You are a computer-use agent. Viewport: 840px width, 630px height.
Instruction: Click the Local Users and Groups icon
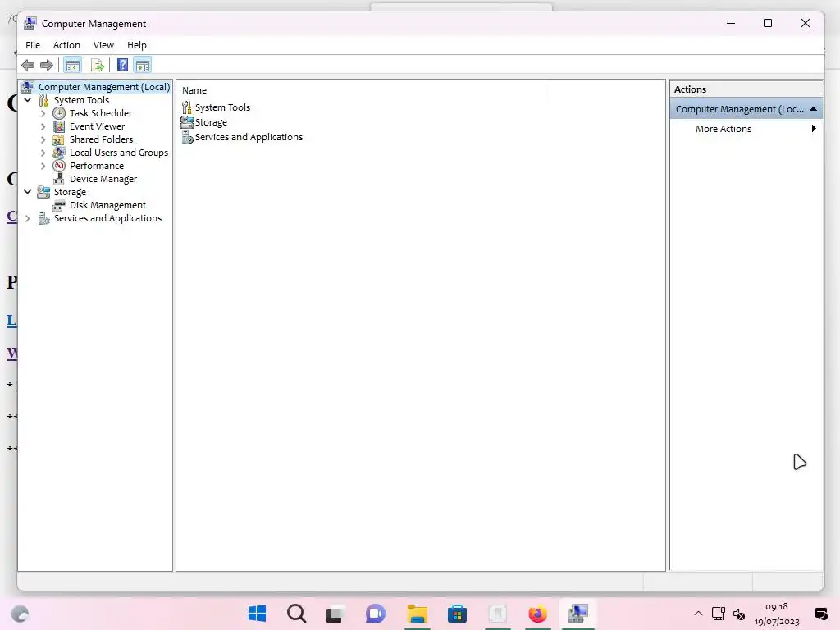[x=59, y=153]
